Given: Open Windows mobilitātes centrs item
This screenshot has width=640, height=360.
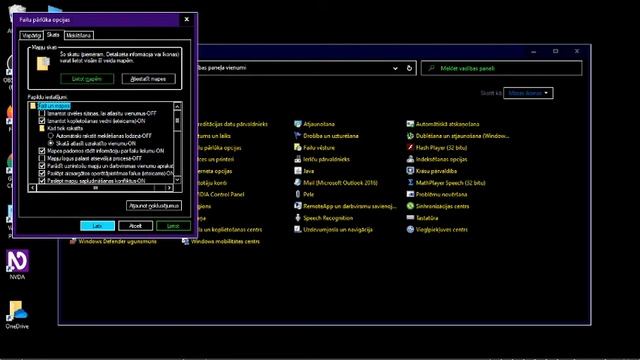Looking at the screenshot, I should (221, 241).
